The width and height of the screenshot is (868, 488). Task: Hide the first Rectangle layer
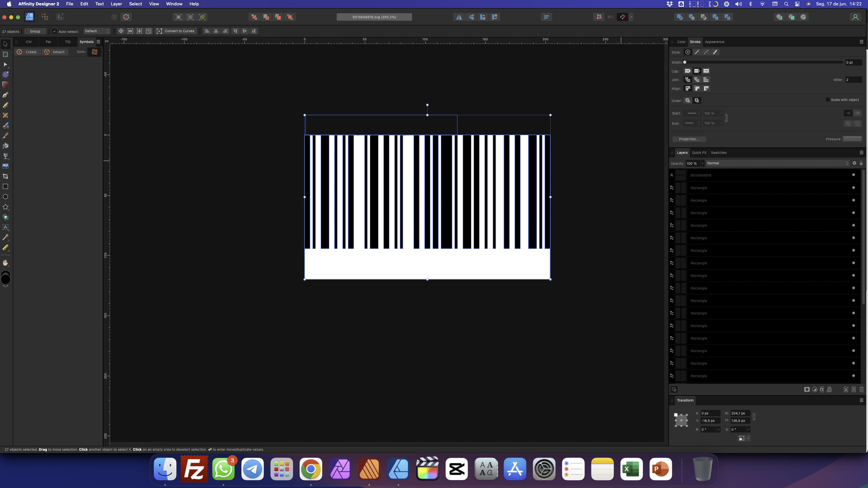pyautogui.click(x=853, y=188)
